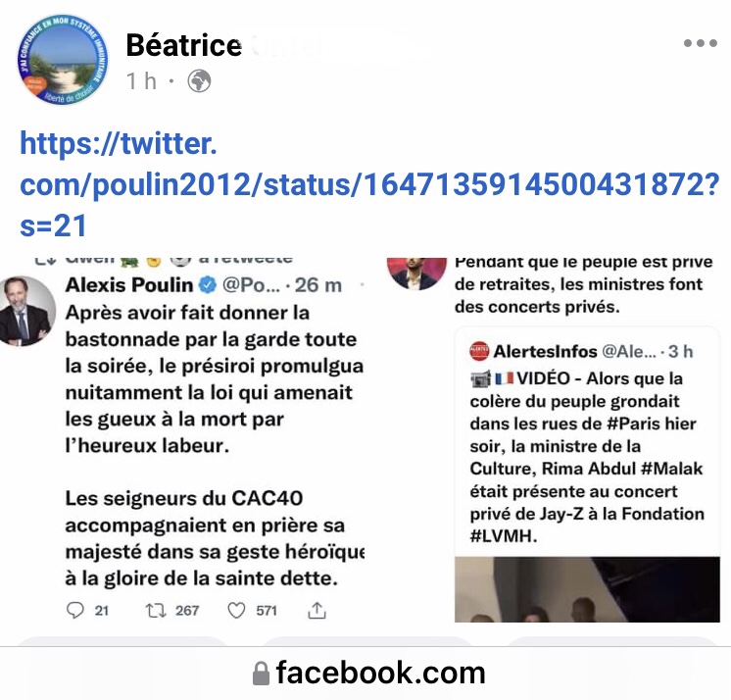Click the share upload arrow icon on tweet

tap(317, 610)
